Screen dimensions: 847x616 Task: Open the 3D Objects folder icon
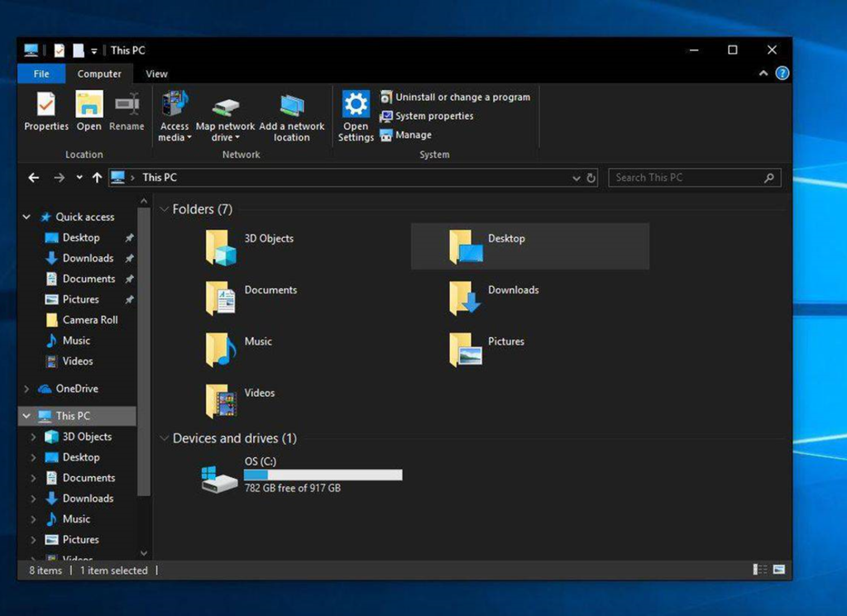coord(221,247)
